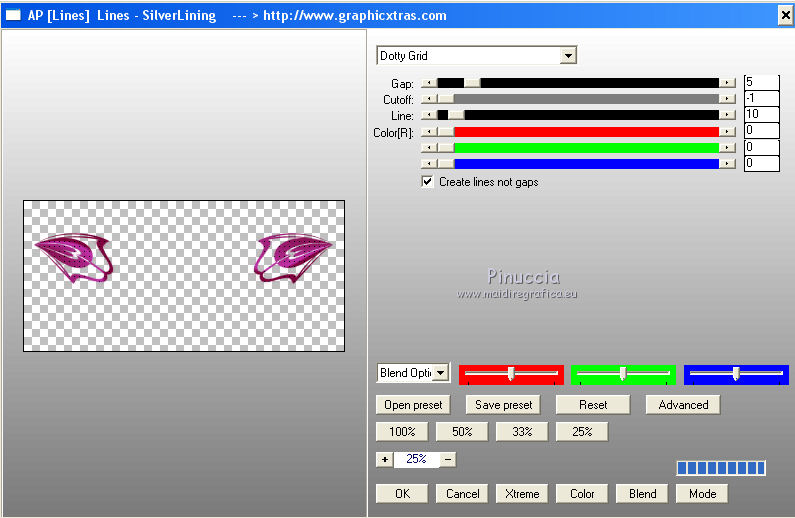Click the Gap slider left arrow
This screenshot has width=795, height=518.
(x=429, y=83)
